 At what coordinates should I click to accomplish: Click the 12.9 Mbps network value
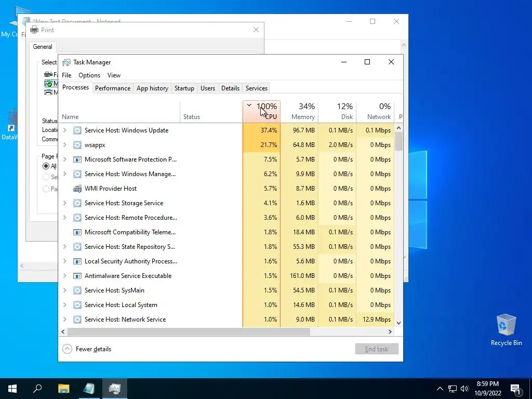[377, 320]
